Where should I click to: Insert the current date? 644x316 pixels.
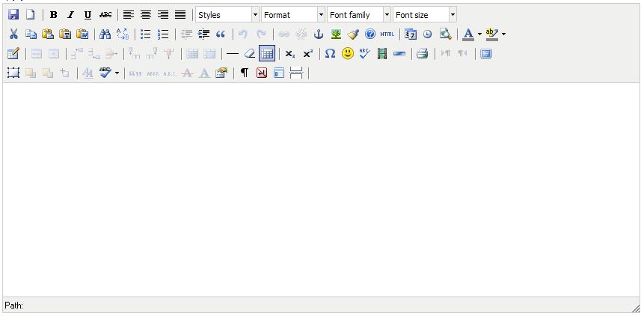coord(411,34)
